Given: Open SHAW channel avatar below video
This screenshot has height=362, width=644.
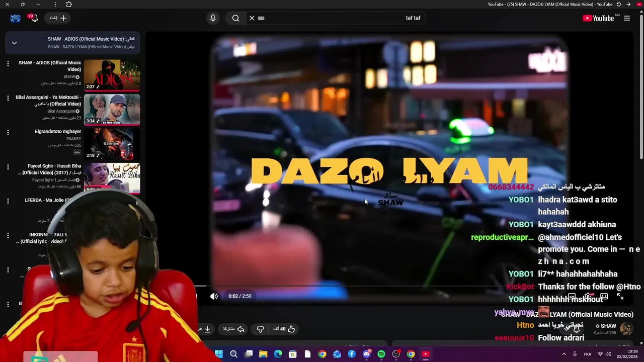Looking at the screenshot, I should (626, 329).
